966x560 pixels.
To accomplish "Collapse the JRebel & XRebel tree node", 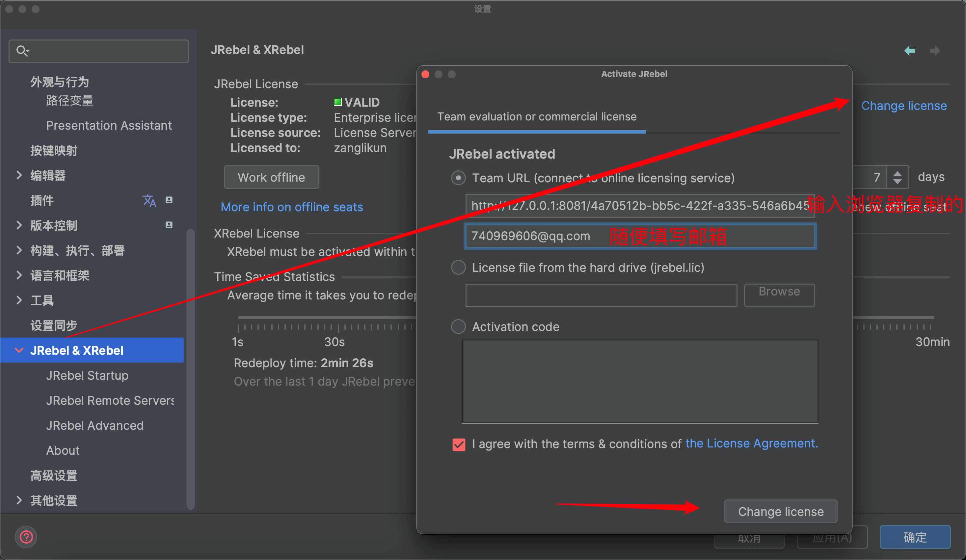I will click(x=19, y=350).
